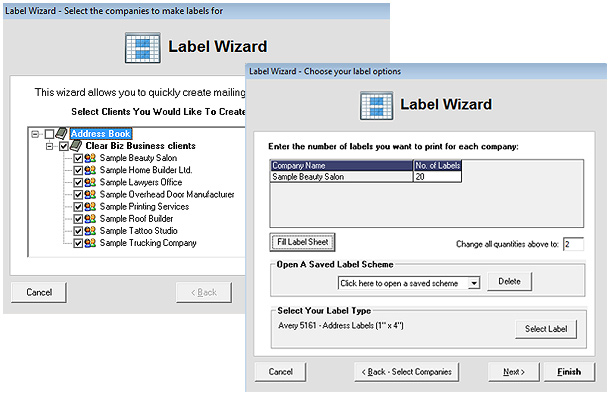Screen dimensions: 610x396
Task: Click the people icon beside Sample Tattoo Studio
Action: pyautogui.click(x=90, y=231)
